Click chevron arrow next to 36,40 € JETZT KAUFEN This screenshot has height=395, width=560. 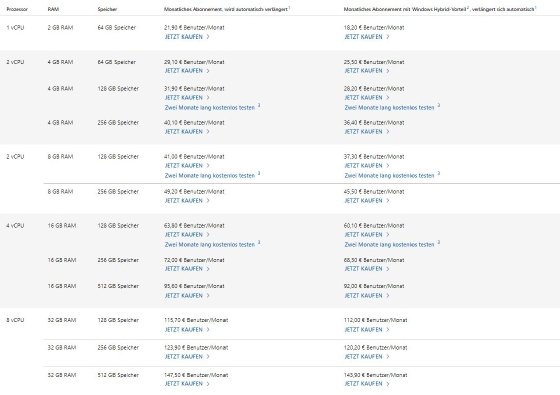coord(388,131)
